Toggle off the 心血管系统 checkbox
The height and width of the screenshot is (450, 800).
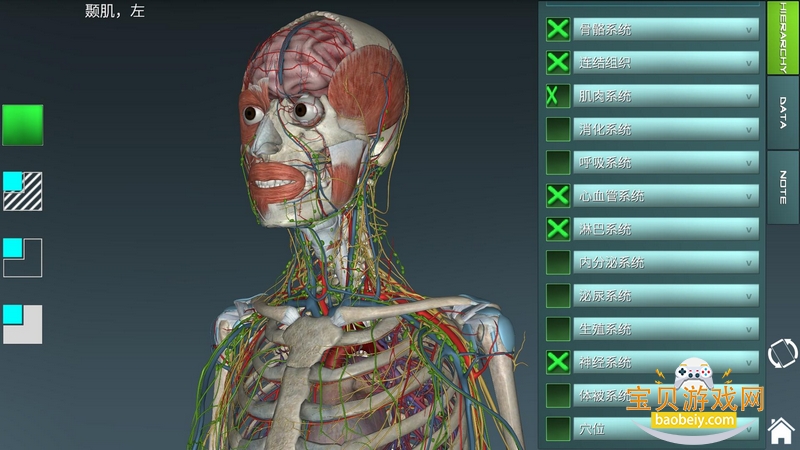[558, 196]
